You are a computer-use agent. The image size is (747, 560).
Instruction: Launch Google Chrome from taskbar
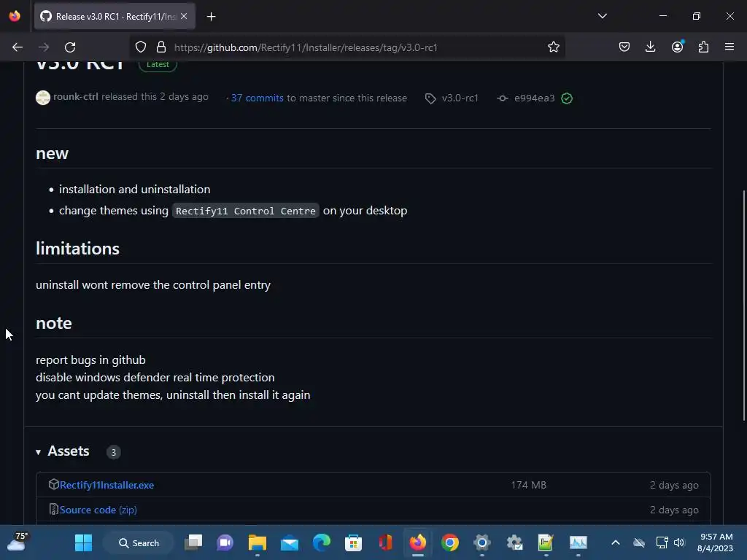[x=449, y=542]
